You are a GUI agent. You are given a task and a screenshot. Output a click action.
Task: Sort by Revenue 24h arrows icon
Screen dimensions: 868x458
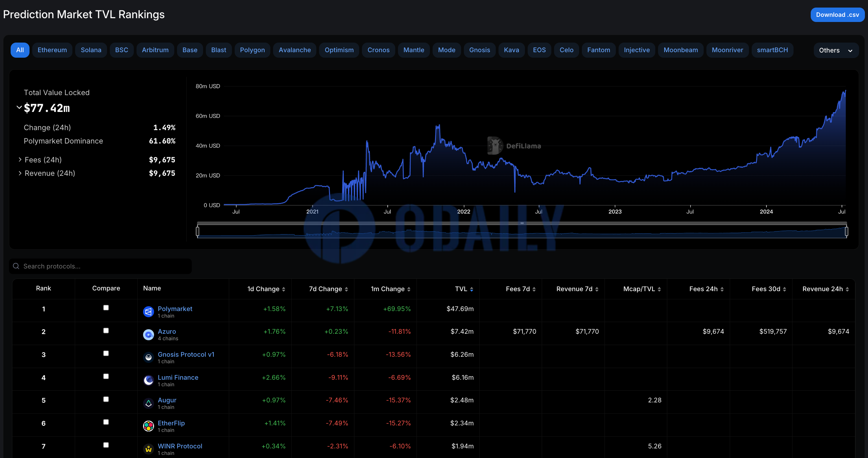[x=847, y=289]
